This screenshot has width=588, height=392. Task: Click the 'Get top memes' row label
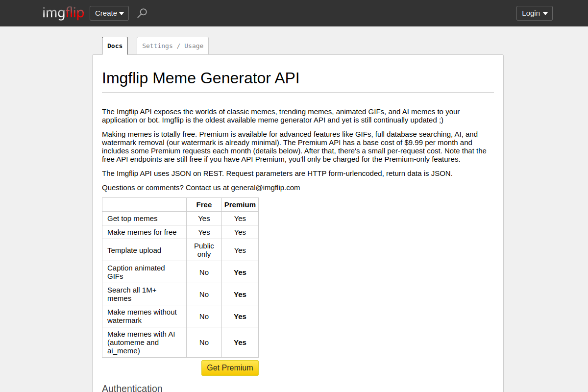point(144,219)
